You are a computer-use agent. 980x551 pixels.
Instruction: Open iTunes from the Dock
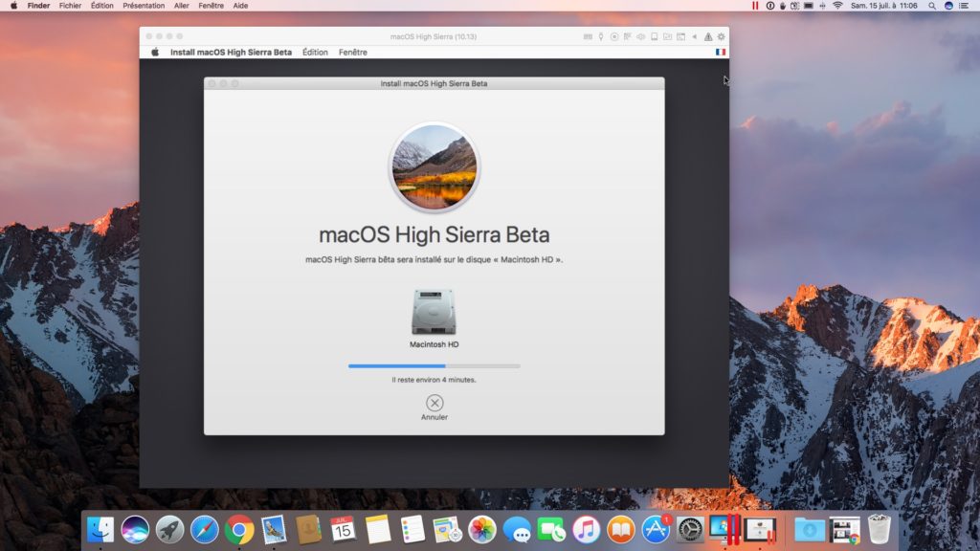point(587,530)
